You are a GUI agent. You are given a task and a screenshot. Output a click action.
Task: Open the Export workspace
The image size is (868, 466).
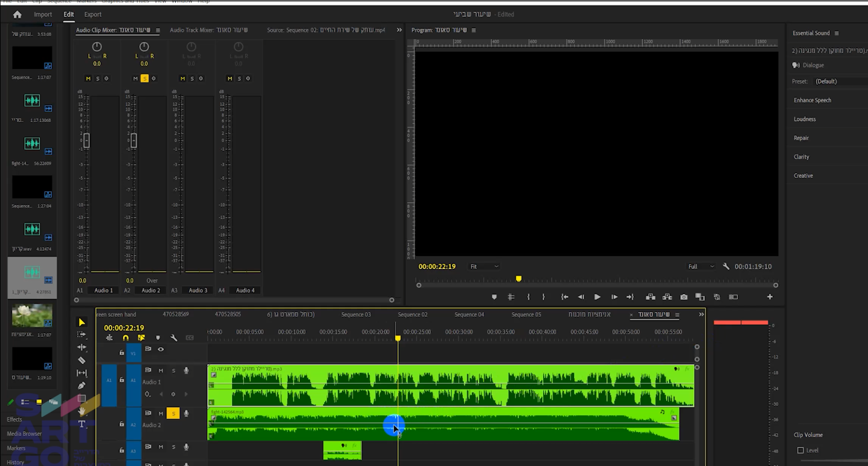coord(93,15)
